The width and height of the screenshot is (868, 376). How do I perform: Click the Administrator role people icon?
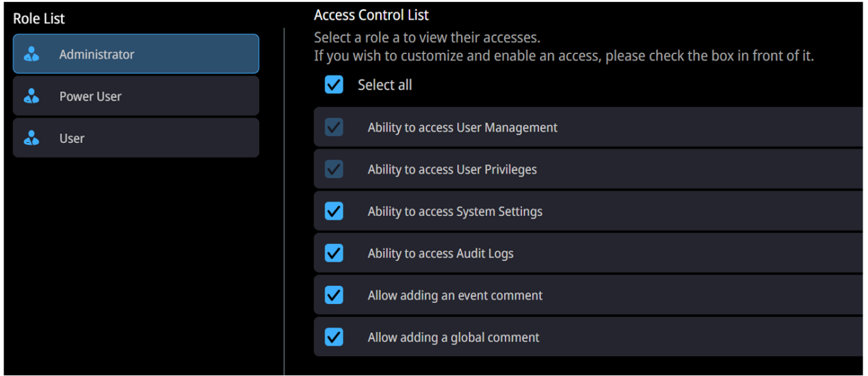31,55
